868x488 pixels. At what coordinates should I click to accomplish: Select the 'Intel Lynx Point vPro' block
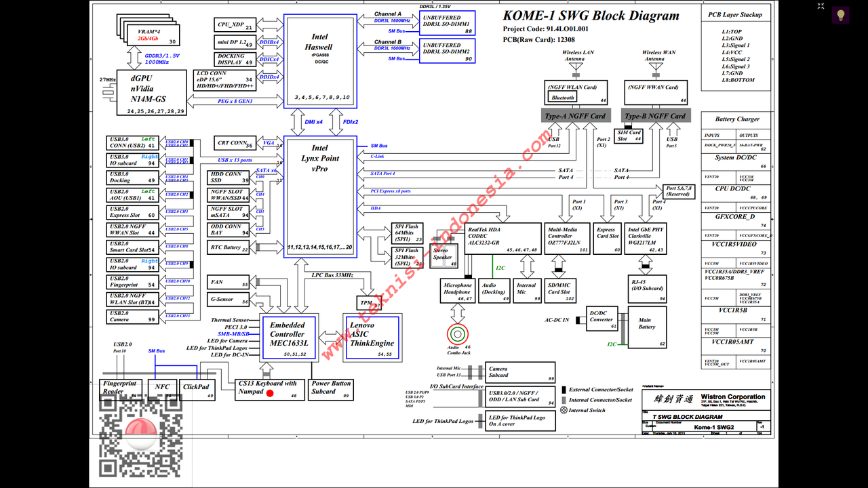(319, 196)
